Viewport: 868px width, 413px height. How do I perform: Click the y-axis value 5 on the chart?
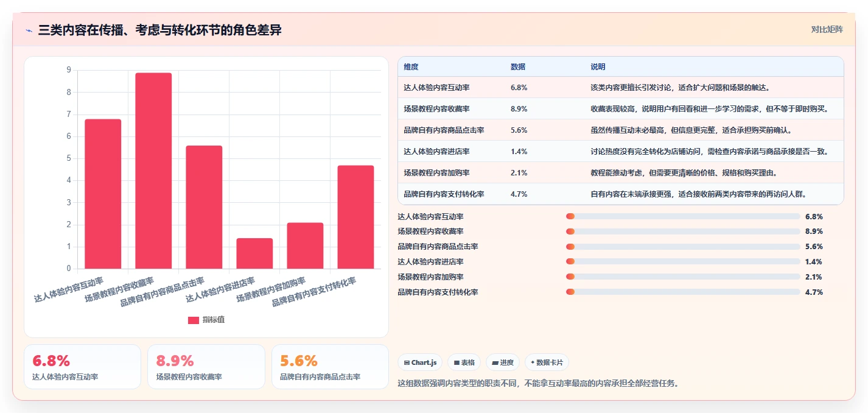click(x=69, y=158)
